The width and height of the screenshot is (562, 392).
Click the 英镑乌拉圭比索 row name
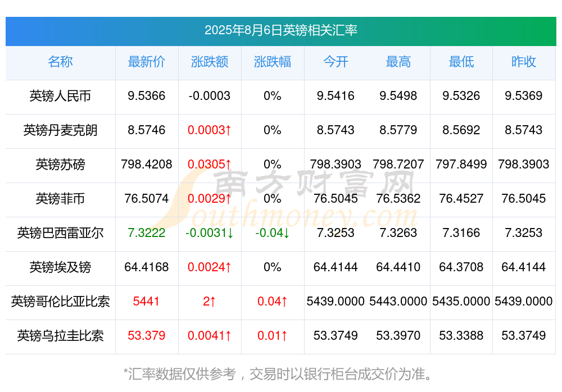(x=60, y=336)
